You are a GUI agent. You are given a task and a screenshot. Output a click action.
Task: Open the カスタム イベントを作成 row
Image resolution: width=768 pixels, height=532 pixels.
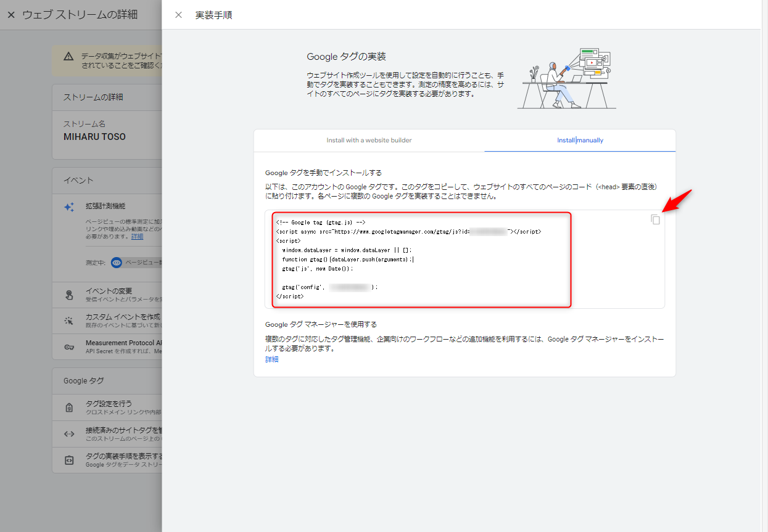[107, 321]
